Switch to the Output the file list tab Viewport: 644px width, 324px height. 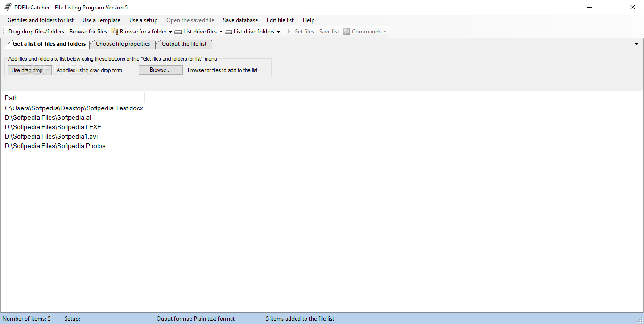coord(184,44)
